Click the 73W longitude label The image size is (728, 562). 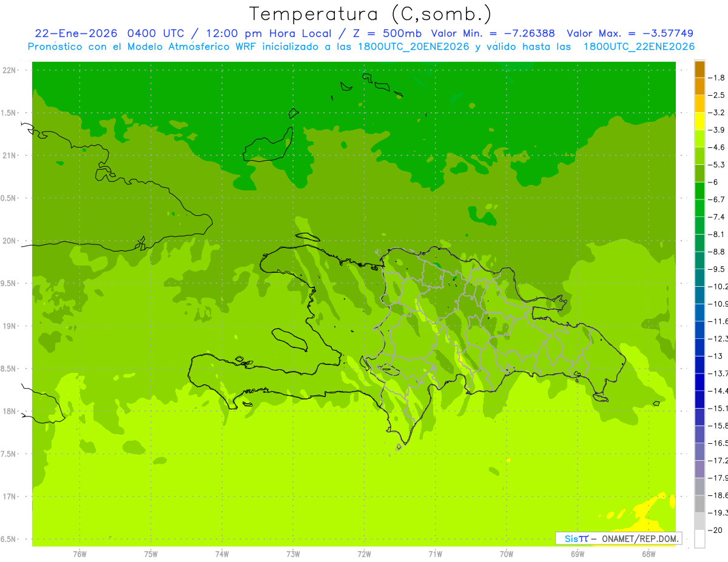[293, 554]
